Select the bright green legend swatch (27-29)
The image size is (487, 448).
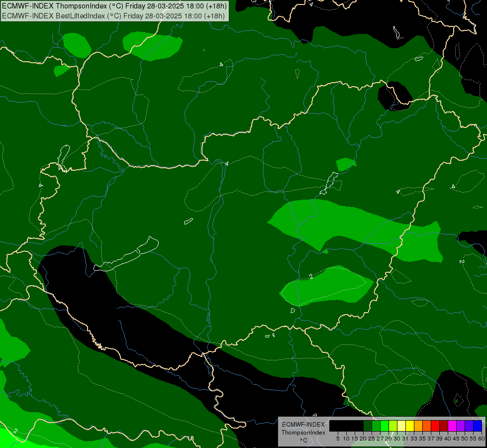click(x=385, y=426)
